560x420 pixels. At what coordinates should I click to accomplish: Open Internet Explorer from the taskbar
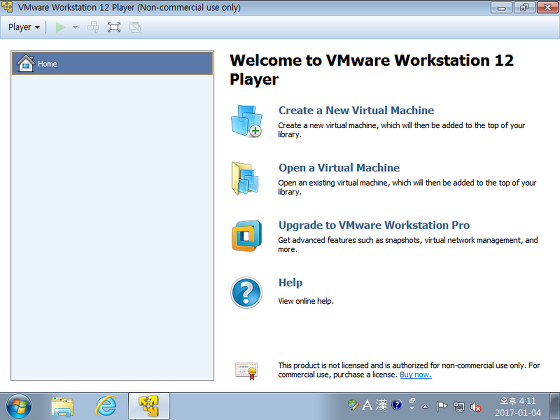(106, 406)
